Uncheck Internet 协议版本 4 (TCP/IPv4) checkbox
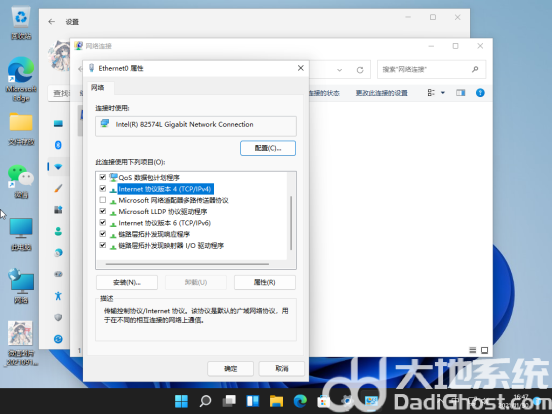Viewport: 552px width, 414px height. (103, 189)
